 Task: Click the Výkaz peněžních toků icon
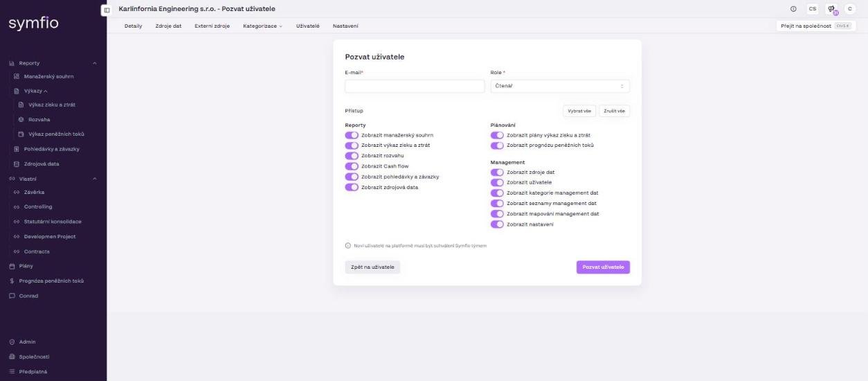pos(21,134)
